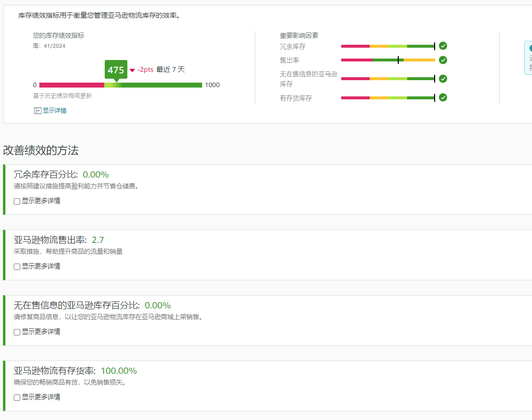Click the 改善绩效的方法 heading
The image size is (532, 420).
pos(41,150)
